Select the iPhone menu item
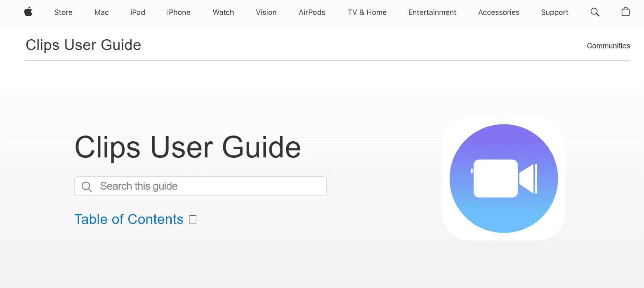644x288 pixels. click(179, 12)
